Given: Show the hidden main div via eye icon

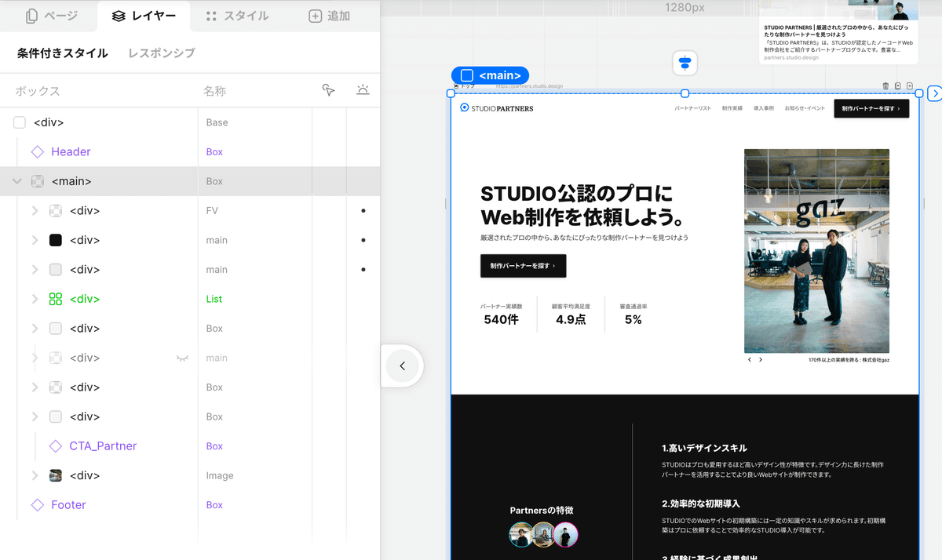Looking at the screenshot, I should pyautogui.click(x=183, y=358).
